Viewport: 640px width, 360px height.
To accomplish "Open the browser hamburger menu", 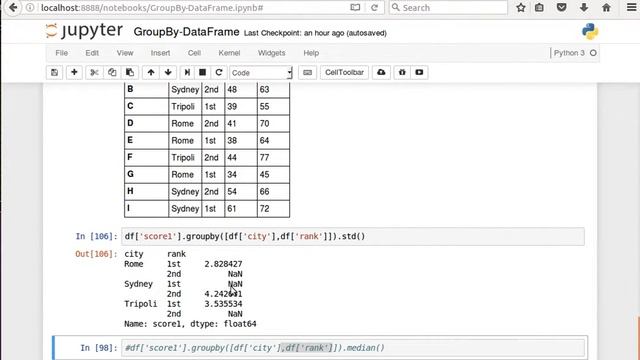I will pos(631,7).
